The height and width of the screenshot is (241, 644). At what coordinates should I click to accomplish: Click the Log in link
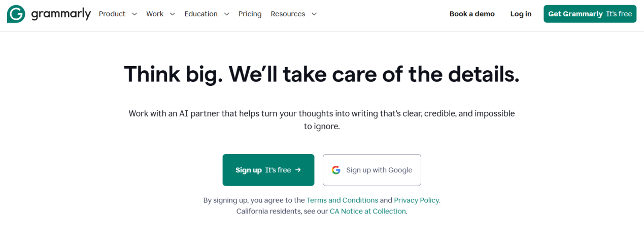click(x=521, y=14)
